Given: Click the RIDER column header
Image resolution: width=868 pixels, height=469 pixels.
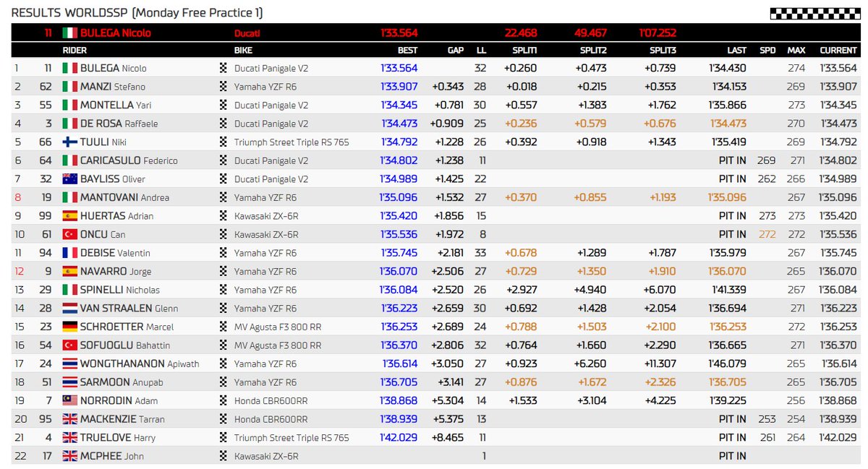Looking at the screenshot, I should pos(75,51).
